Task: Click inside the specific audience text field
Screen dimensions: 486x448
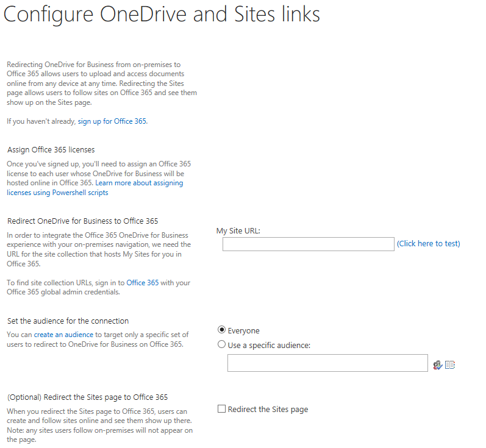Action: pyautogui.click(x=327, y=363)
